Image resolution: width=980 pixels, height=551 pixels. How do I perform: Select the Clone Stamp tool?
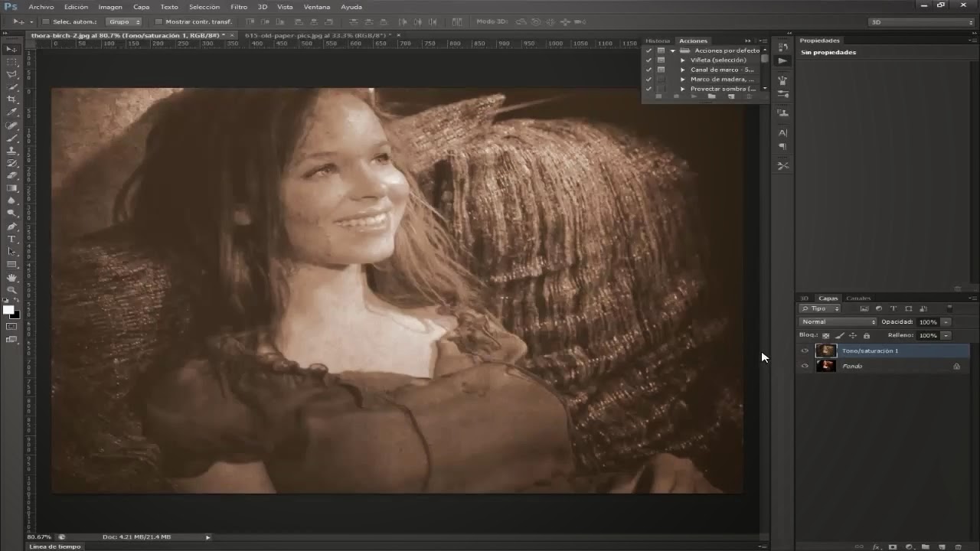[11, 151]
